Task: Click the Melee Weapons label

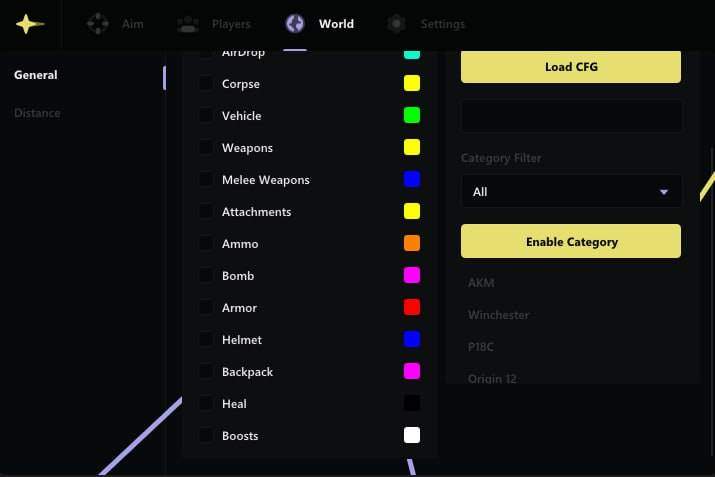Action: (266, 180)
